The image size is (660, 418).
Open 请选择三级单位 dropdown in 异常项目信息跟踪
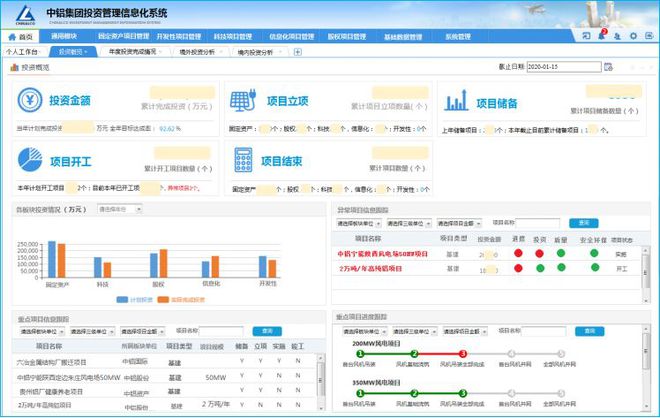coord(409,224)
